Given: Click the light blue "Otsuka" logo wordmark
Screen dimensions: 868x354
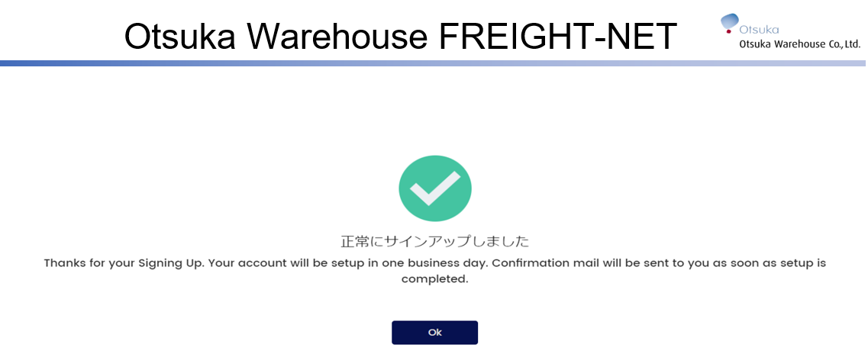Looking at the screenshot, I should (759, 30).
